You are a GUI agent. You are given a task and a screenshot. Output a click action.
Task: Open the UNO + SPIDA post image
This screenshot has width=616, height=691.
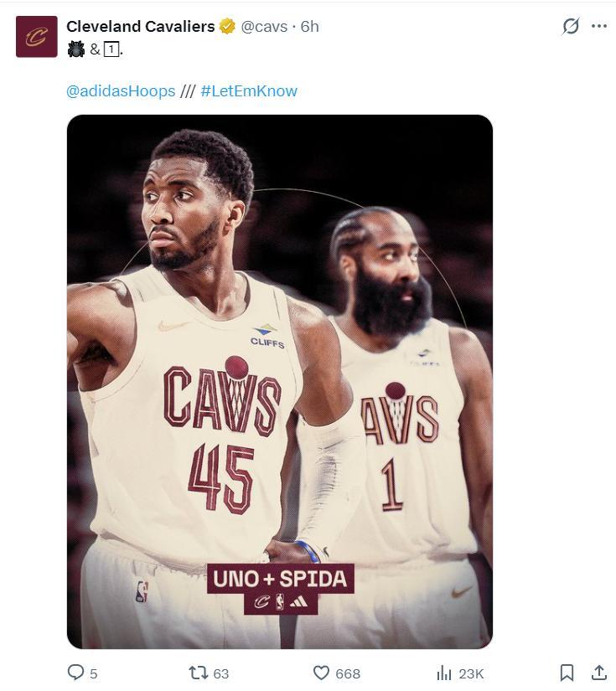(x=280, y=382)
